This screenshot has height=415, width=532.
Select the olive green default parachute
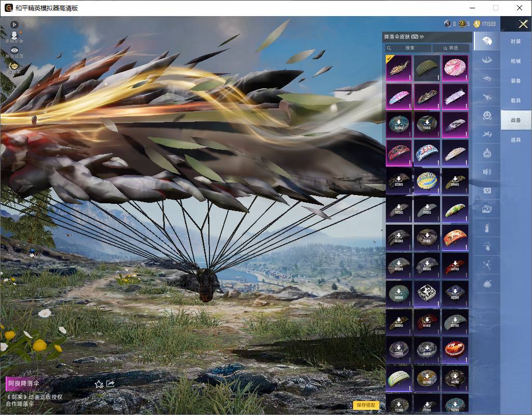click(x=427, y=68)
